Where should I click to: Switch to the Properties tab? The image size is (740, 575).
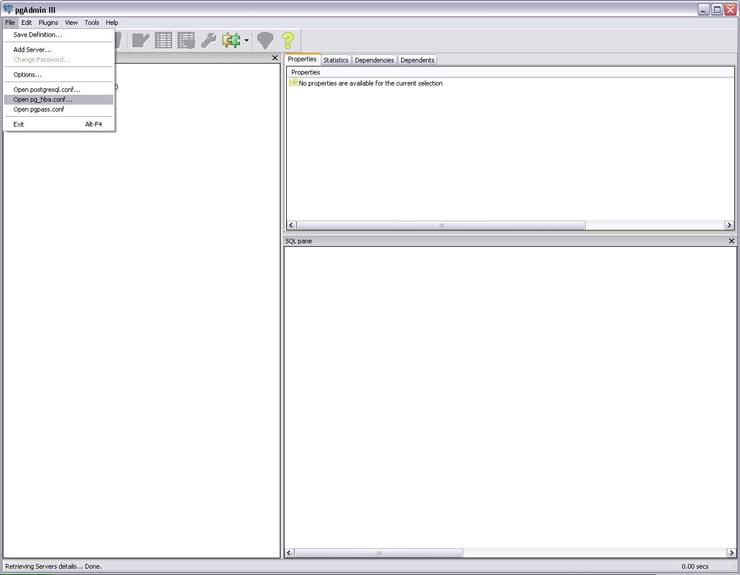click(302, 59)
